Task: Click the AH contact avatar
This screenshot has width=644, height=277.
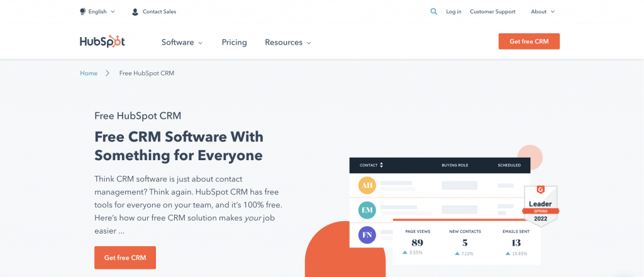Action: (367, 185)
